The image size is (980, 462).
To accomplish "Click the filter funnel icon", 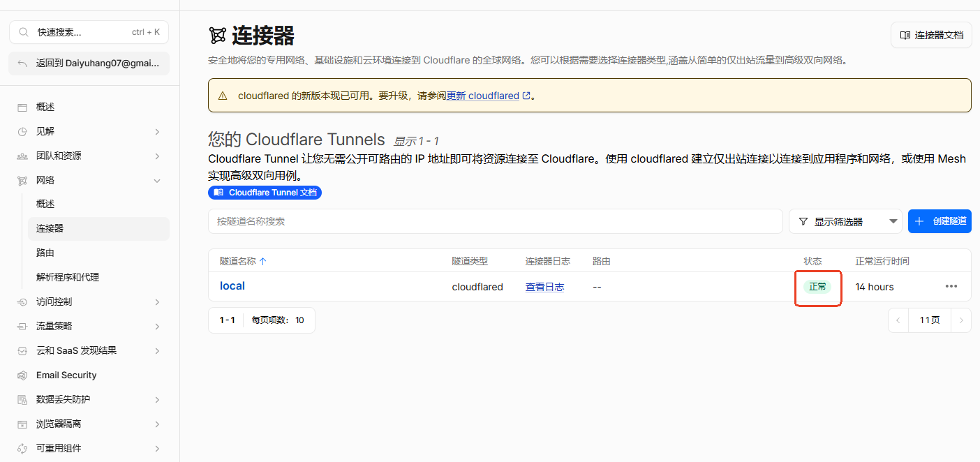I will point(803,221).
